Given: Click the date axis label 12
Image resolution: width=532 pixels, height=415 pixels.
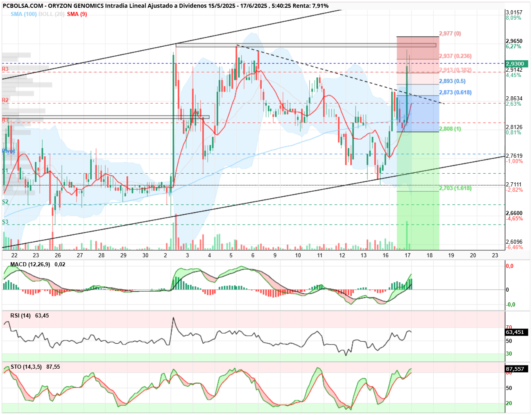Looking at the screenshot, I should click(342, 255).
